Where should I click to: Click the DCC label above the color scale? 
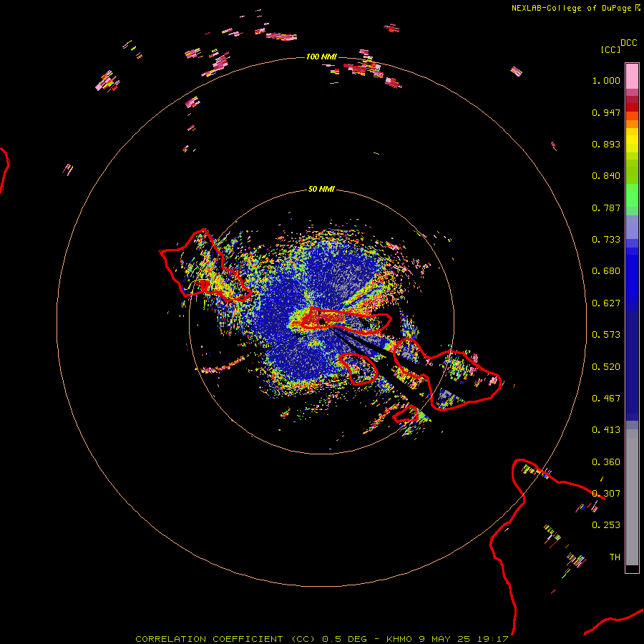628,43
